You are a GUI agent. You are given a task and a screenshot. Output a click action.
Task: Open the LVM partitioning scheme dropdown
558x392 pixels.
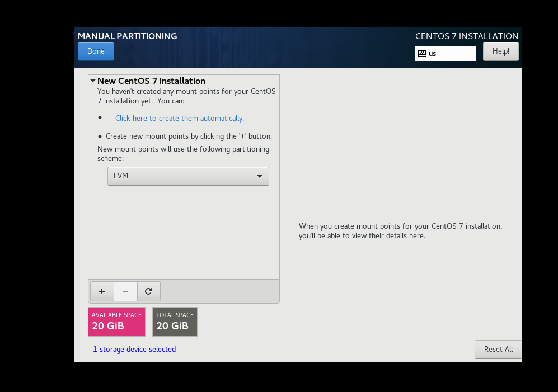(x=188, y=176)
